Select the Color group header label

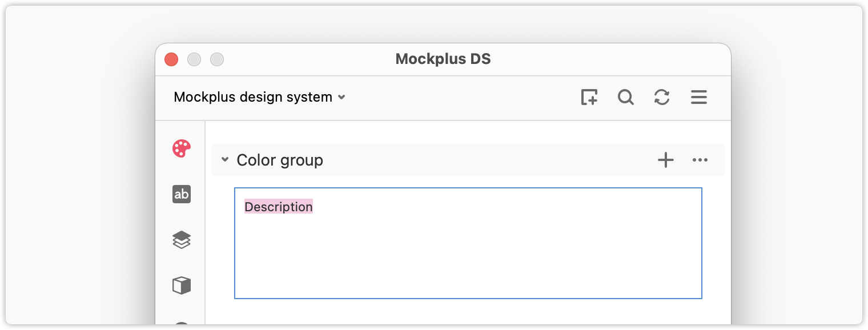[280, 160]
